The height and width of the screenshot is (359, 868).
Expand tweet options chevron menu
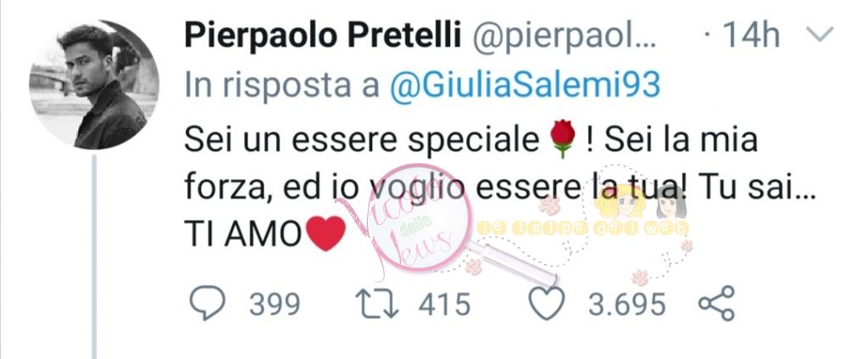(819, 35)
